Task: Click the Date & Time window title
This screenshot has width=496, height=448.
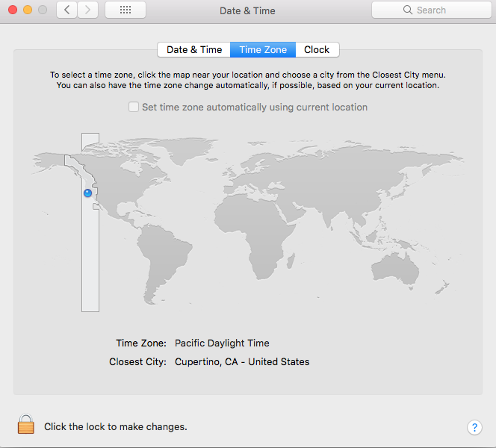Action: click(x=247, y=10)
